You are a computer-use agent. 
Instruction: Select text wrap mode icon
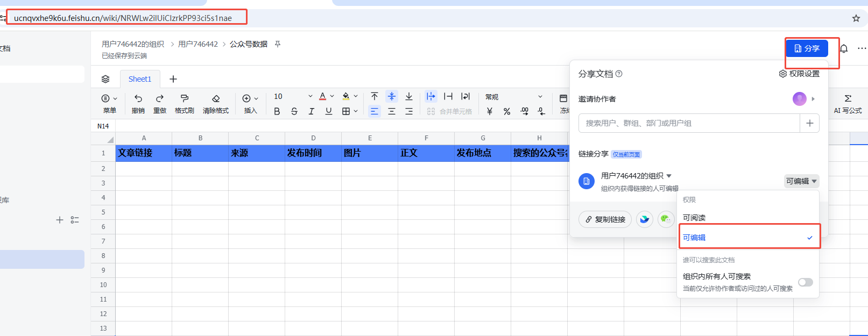pyautogui.click(x=465, y=96)
